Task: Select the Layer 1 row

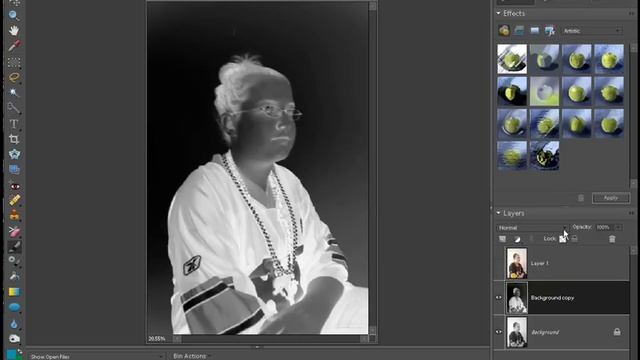Action: [x=562, y=263]
